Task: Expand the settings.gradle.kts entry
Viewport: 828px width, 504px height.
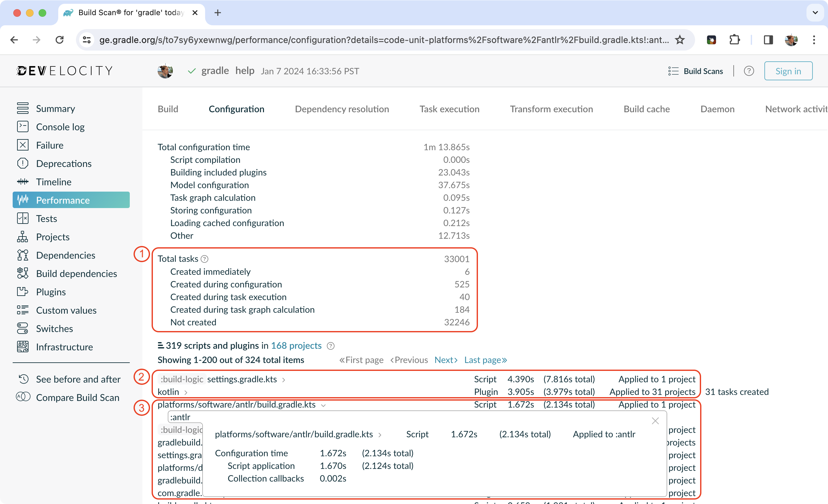Action: click(x=283, y=379)
